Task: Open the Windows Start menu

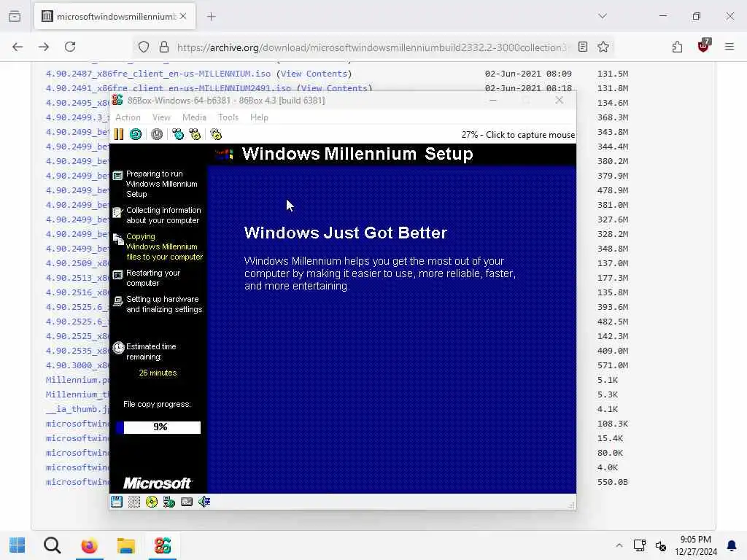Action: [x=18, y=545]
